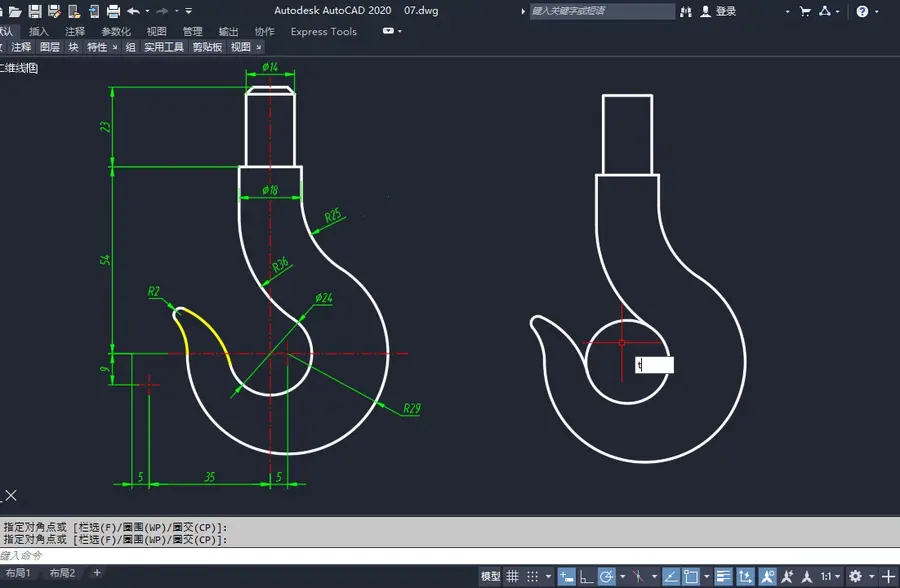This screenshot has height=588, width=900.
Task: Select the Express Tools ribbon tab
Action: click(324, 32)
